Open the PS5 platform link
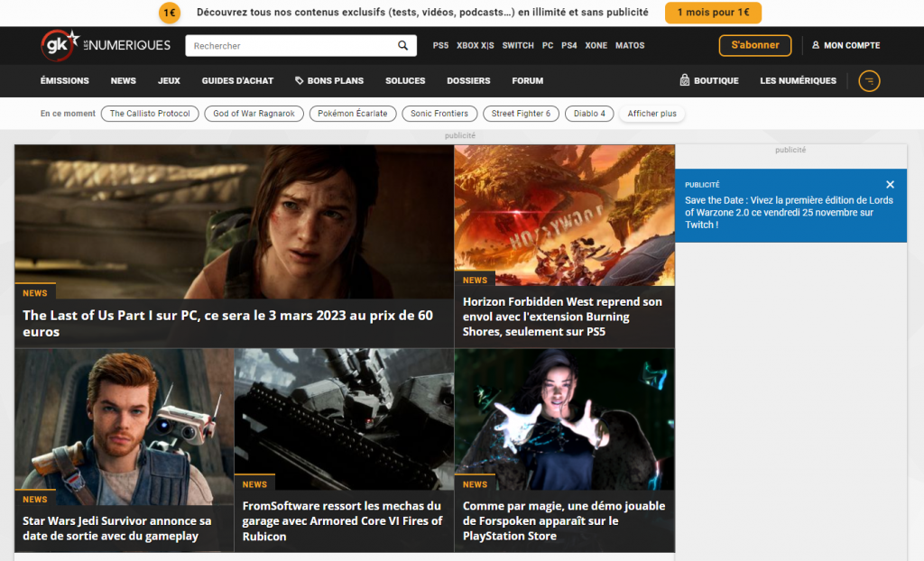 pyautogui.click(x=440, y=45)
